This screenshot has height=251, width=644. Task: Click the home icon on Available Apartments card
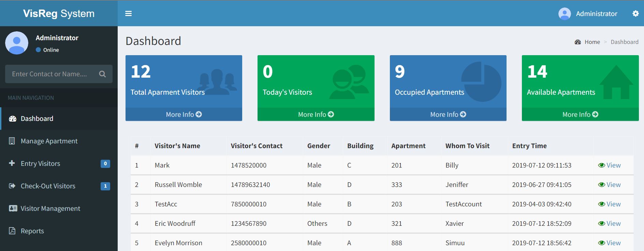click(616, 82)
